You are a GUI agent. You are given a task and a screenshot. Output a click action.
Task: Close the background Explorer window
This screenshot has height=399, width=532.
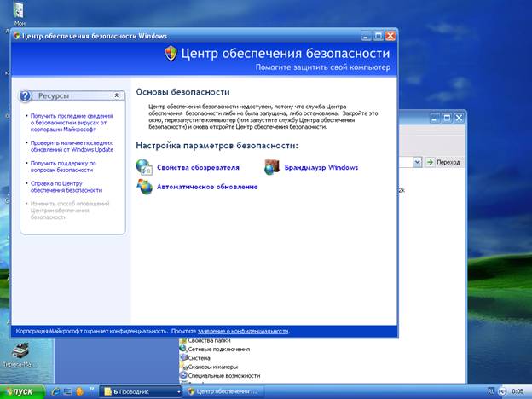coord(459,118)
